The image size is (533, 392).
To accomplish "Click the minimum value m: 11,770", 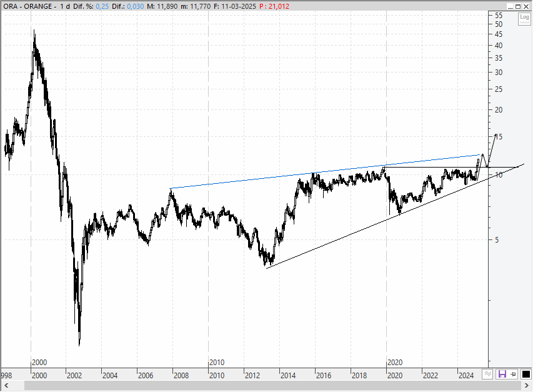I will click(x=195, y=6).
